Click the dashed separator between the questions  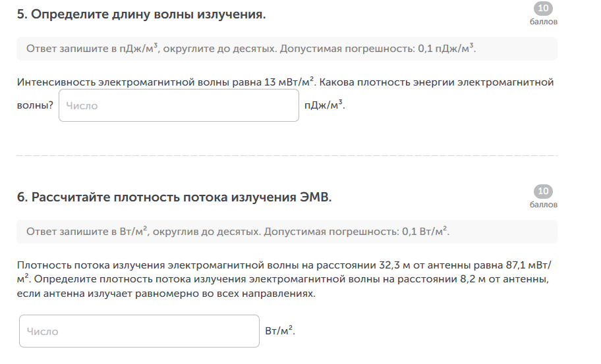pos(287,156)
